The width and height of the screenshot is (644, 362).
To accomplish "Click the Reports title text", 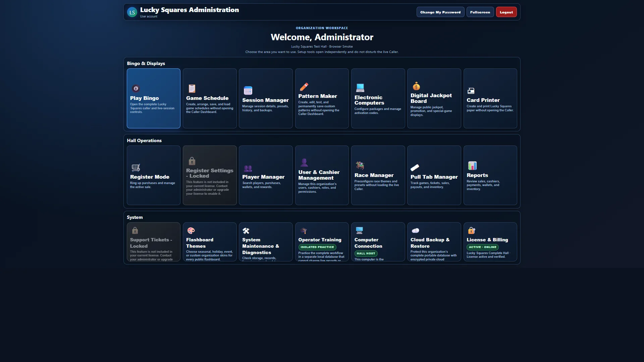I will point(477,175).
